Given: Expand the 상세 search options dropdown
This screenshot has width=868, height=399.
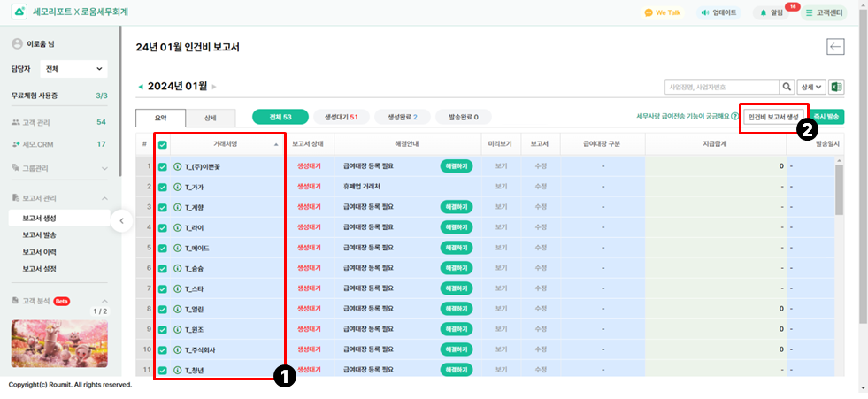Looking at the screenshot, I should pyautogui.click(x=812, y=87).
